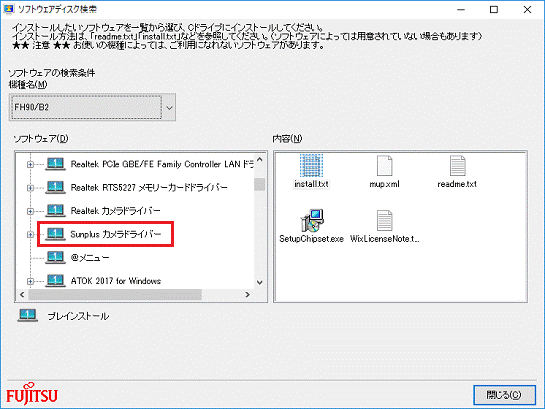Screen dimensions: 545x409
Task: Click the @メニュー computer icon
Action: [56, 257]
